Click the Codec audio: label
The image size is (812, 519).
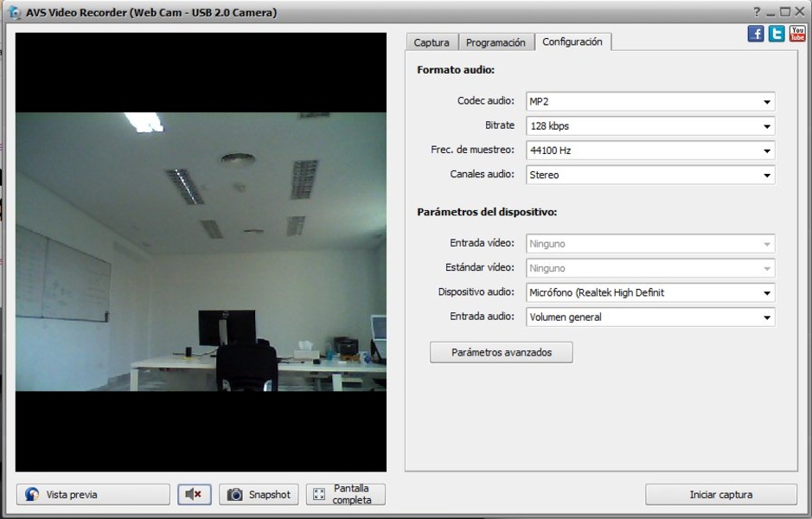(x=486, y=100)
